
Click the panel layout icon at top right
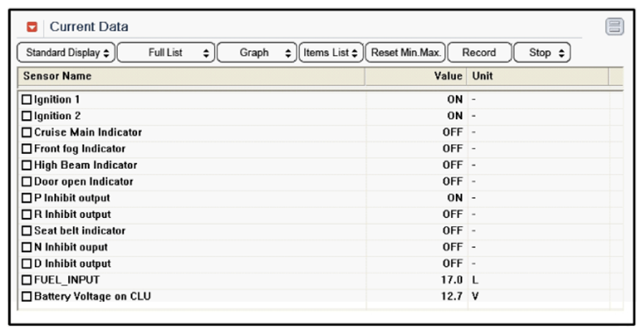point(615,27)
